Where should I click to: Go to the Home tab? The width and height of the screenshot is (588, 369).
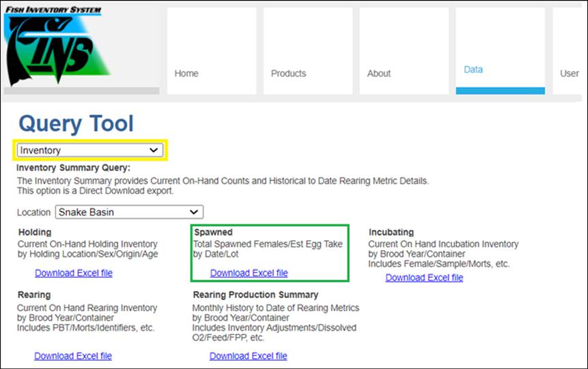[186, 73]
